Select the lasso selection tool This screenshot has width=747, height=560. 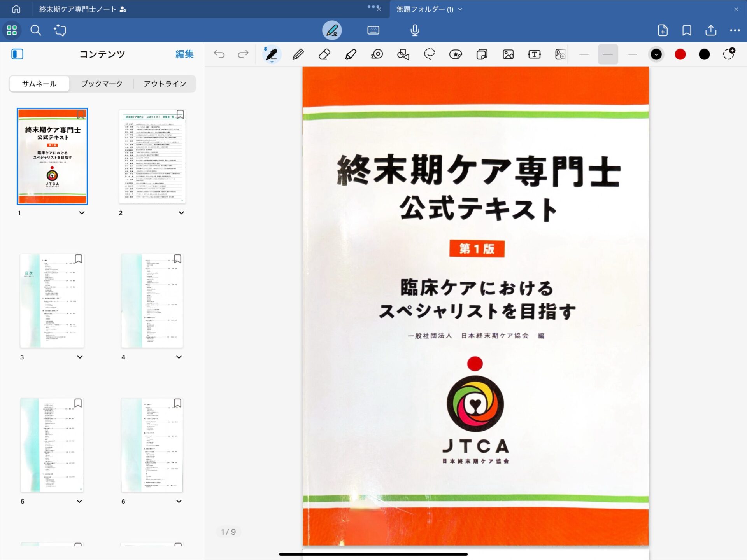tap(429, 54)
